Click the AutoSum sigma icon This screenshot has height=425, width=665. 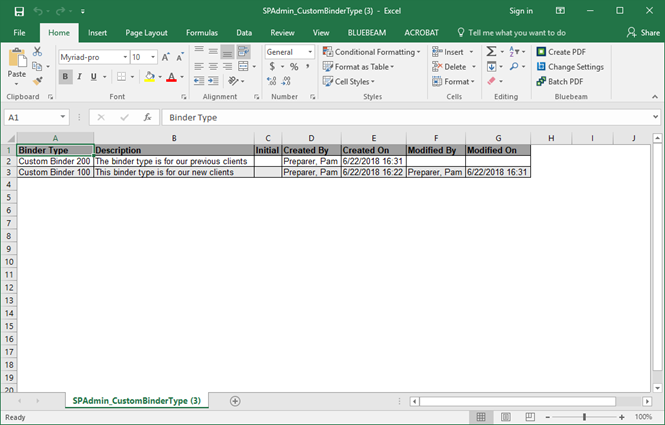click(491, 52)
